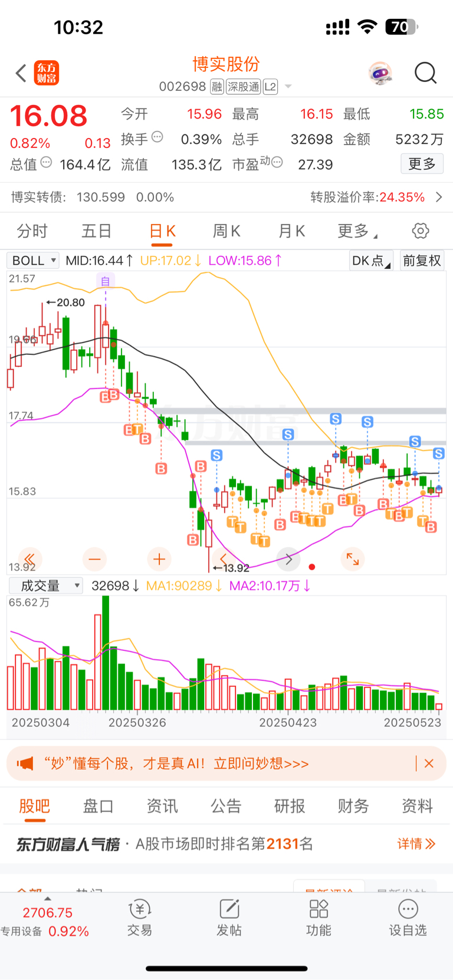Tap the back arrow icon
The height and width of the screenshot is (980, 453).
click(x=21, y=74)
